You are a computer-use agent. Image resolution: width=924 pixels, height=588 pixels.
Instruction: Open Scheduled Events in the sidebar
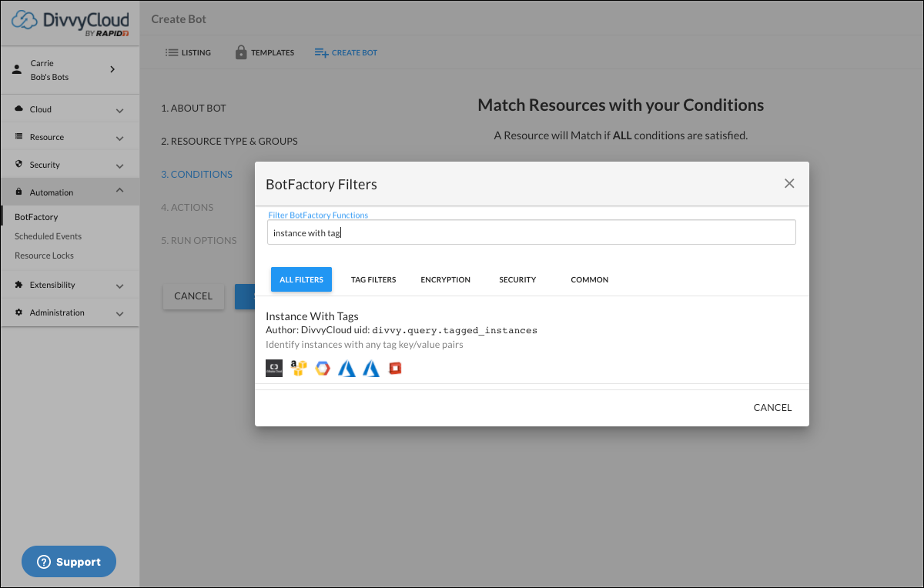[x=48, y=236]
